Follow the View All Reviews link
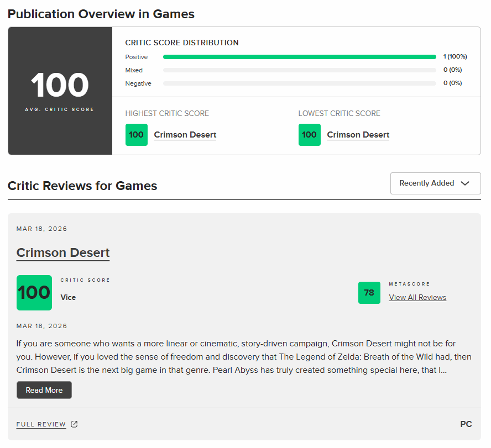 tap(417, 297)
